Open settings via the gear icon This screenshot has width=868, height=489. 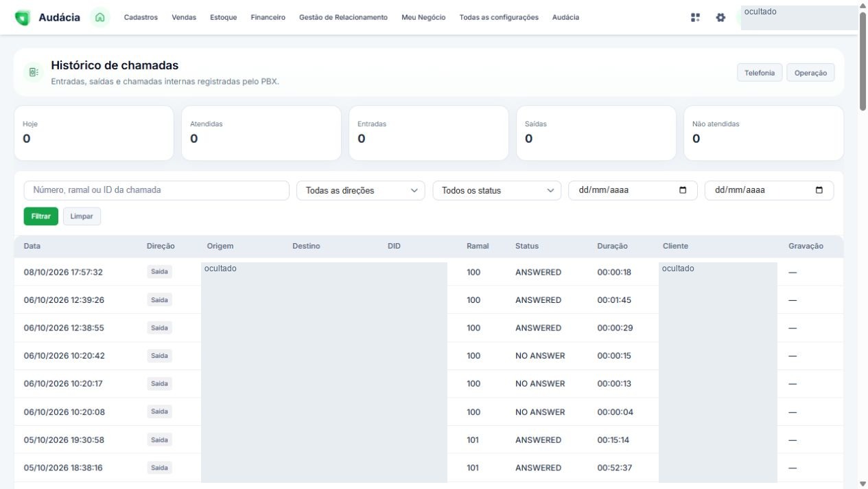(720, 18)
